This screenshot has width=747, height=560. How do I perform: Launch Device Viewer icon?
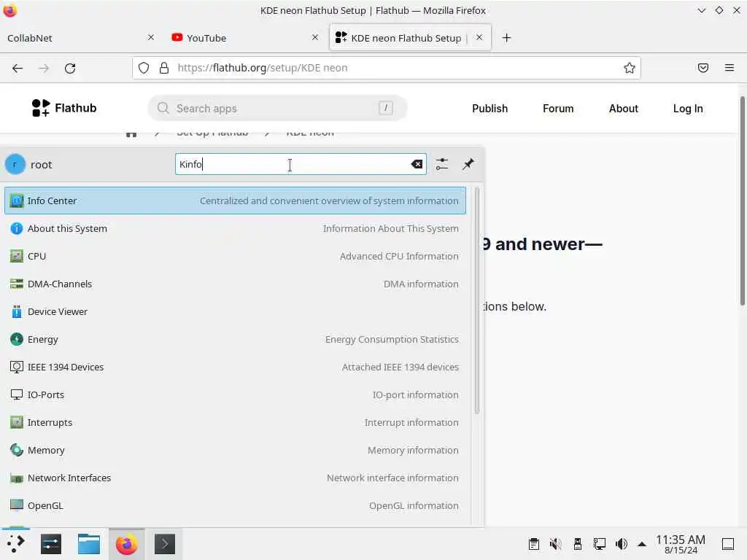(16, 311)
